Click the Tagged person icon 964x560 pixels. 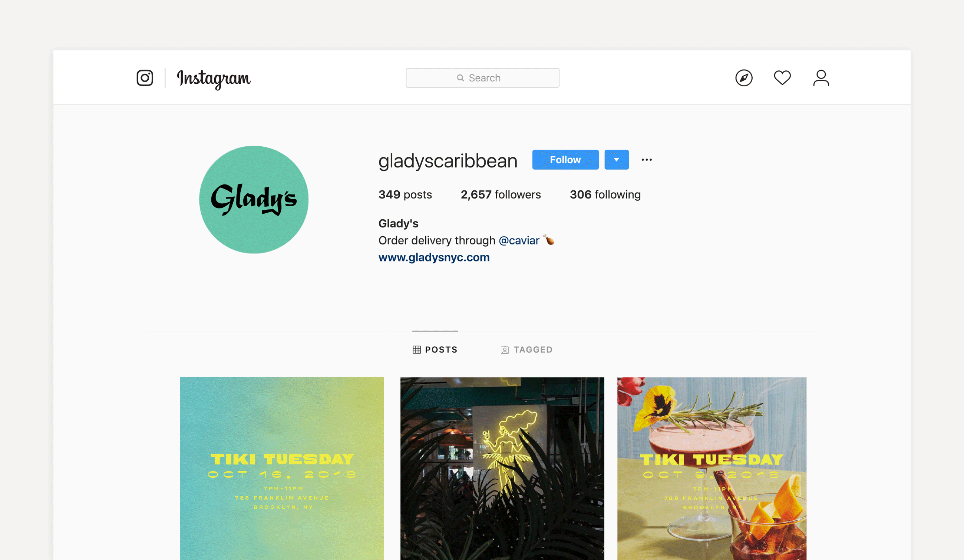(x=505, y=350)
